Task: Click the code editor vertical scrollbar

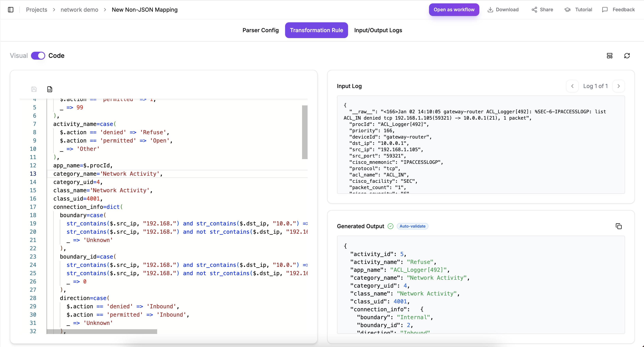Action: point(304,132)
